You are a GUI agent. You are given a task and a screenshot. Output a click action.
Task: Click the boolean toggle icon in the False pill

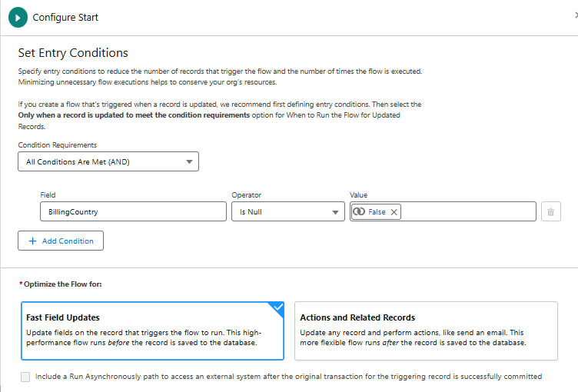359,211
